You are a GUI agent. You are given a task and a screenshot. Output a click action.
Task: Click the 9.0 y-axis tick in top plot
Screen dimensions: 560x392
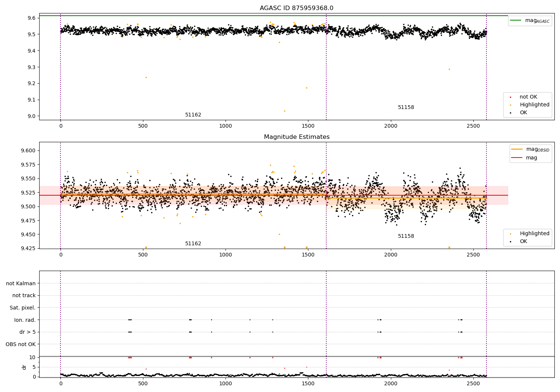pyautogui.click(x=32, y=116)
